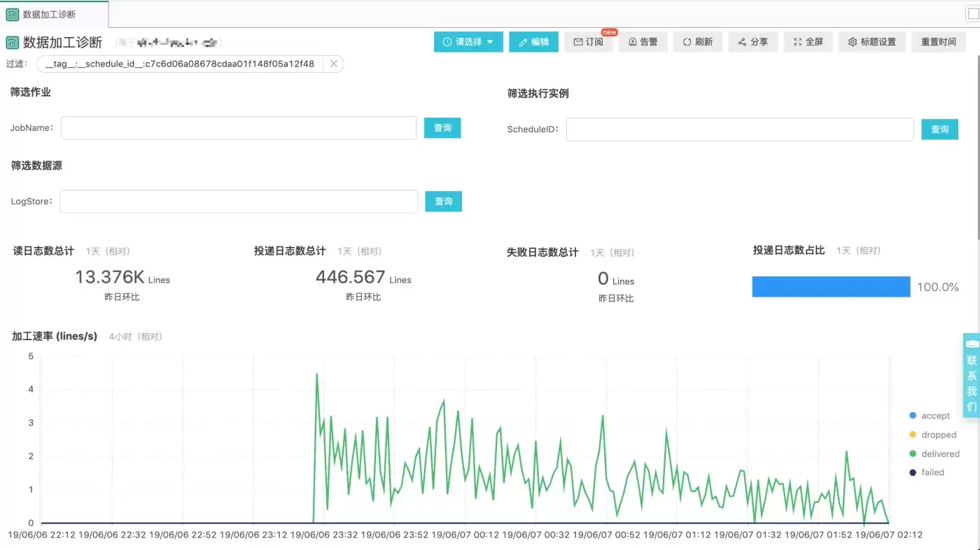Click the blue 投递日志数占比 progress bar
The width and height of the screenshot is (980, 550).
(831, 287)
